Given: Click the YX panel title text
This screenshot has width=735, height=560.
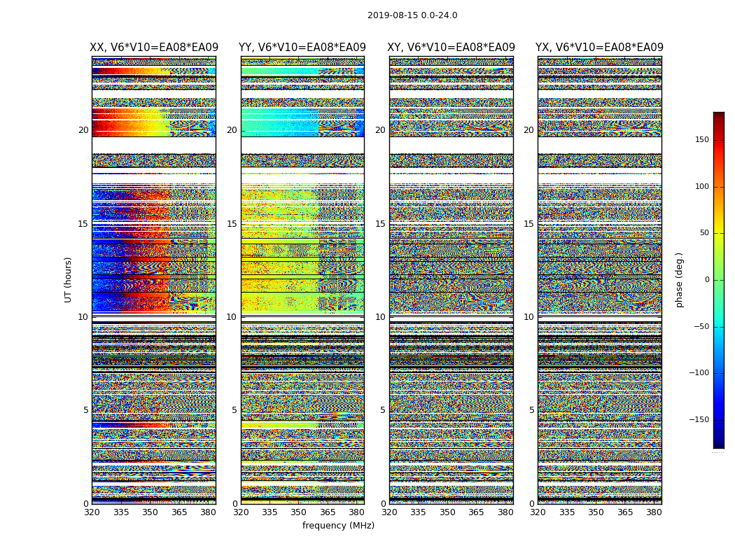Looking at the screenshot, I should click(599, 48).
